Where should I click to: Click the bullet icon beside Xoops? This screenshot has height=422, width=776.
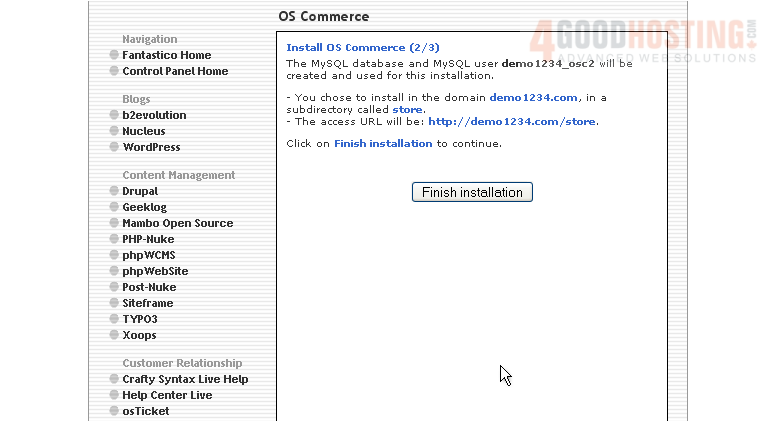tap(114, 335)
